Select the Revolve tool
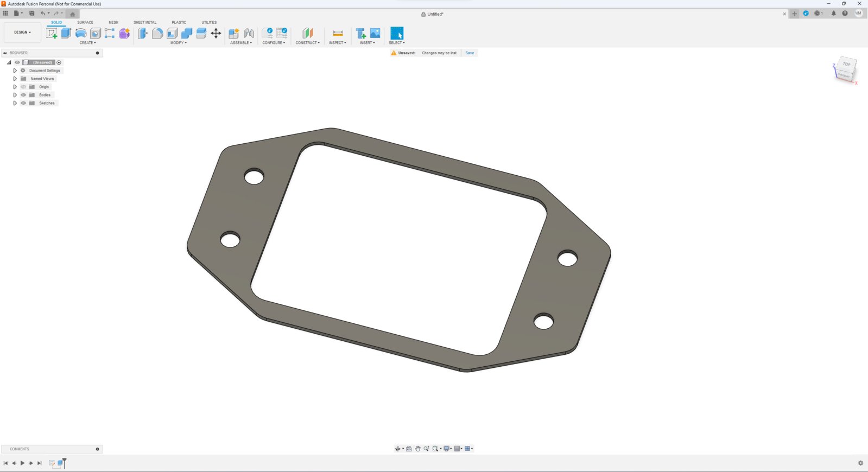Viewport: 868px width, 472px height. point(81,33)
